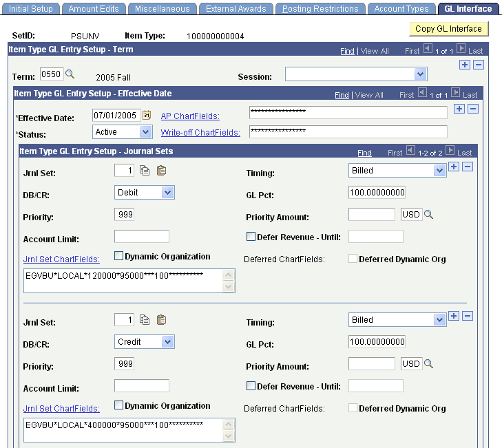
Task: Go to Posting Restrictions tab
Action: tap(320, 9)
